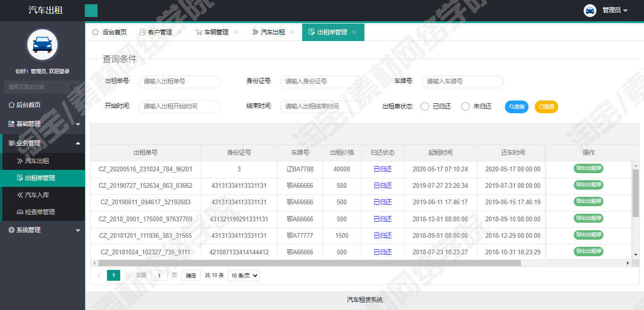Click ID number 431321199291331131 cell

point(239,219)
